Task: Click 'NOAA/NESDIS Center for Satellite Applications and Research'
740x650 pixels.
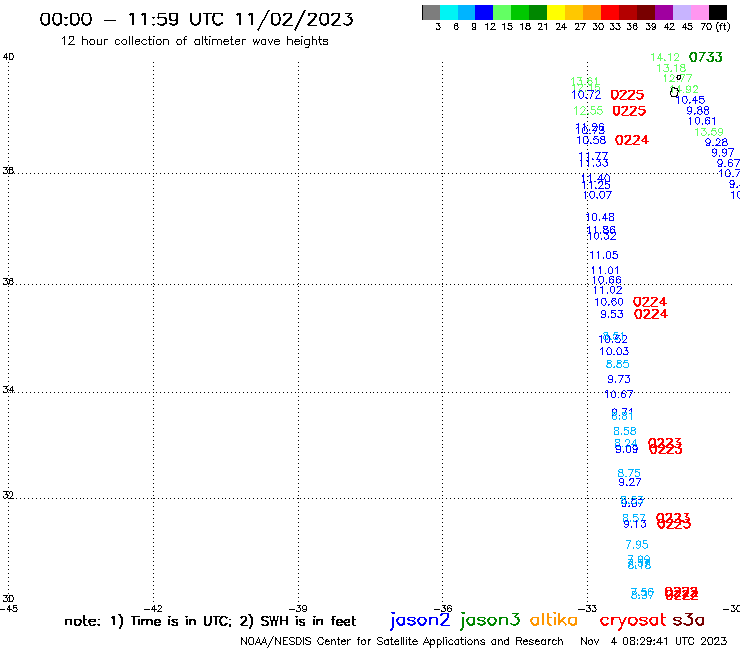Action: (402, 641)
